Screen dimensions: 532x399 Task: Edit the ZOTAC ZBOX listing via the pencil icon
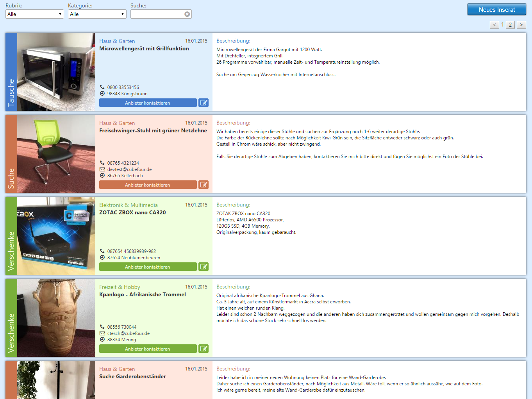coord(204,267)
